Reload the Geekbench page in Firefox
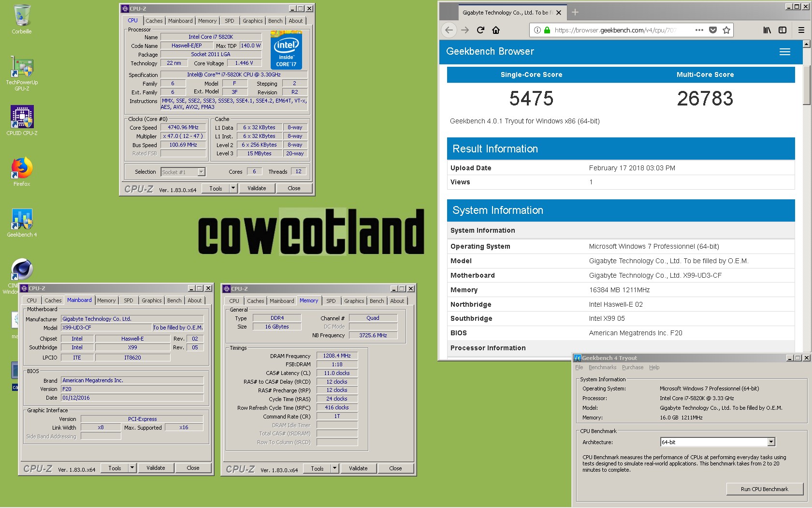Screen dimensions: 812x508 480,30
